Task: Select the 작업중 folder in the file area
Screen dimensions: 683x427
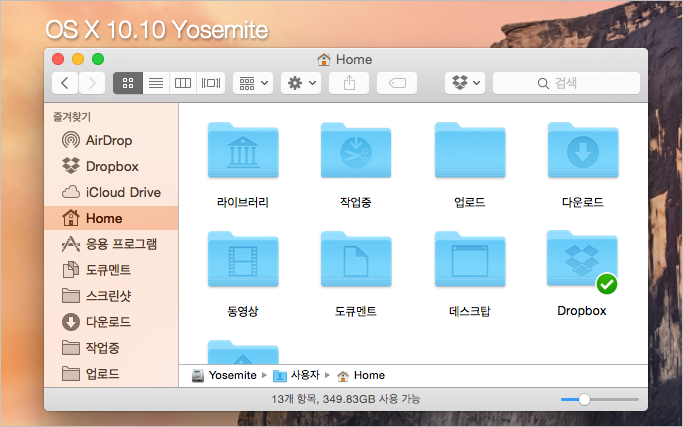Action: (356, 151)
